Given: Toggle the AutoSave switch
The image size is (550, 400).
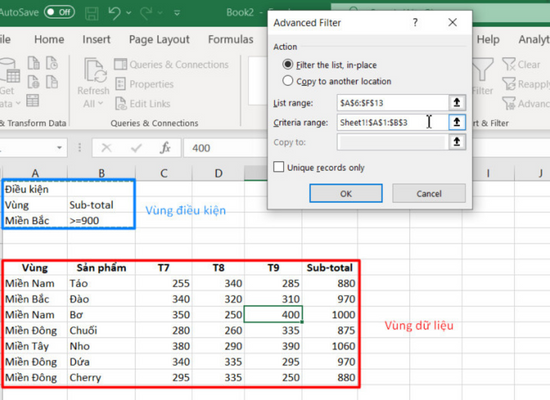Looking at the screenshot, I should click(59, 12).
